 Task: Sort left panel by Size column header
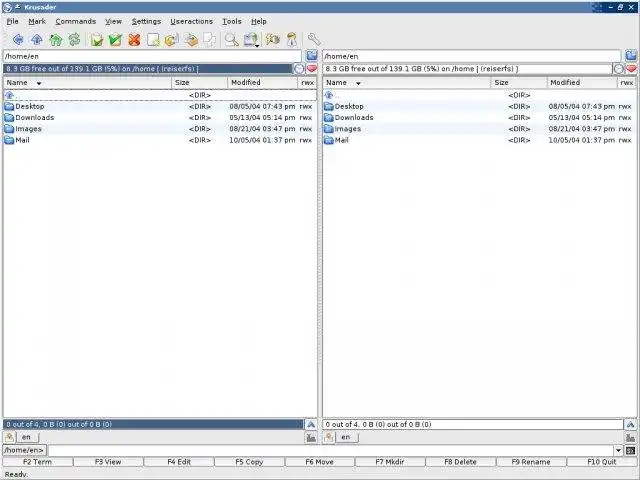coord(199,83)
